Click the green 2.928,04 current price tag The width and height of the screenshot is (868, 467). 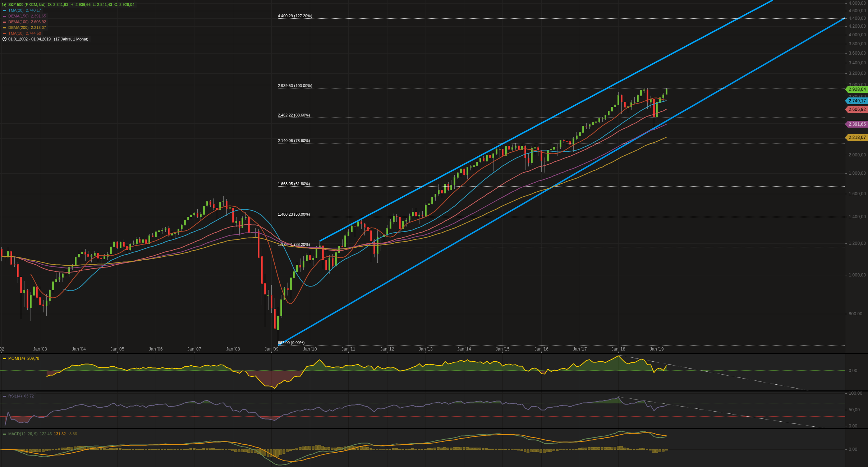tap(857, 89)
